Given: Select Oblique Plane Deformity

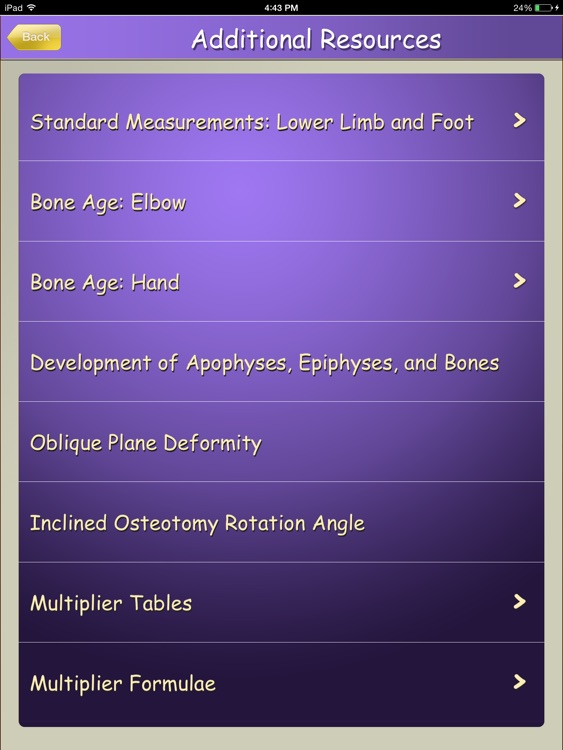Looking at the screenshot, I should point(281,441).
